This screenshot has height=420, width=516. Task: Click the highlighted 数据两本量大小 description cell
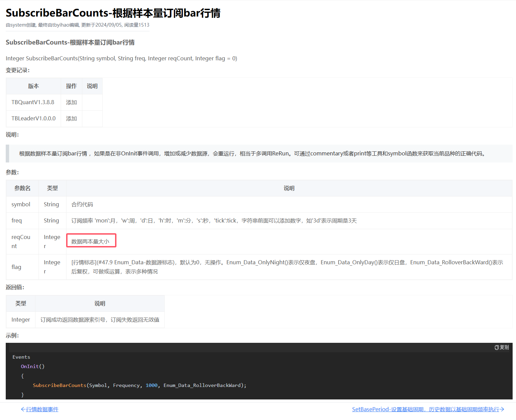(x=90, y=241)
